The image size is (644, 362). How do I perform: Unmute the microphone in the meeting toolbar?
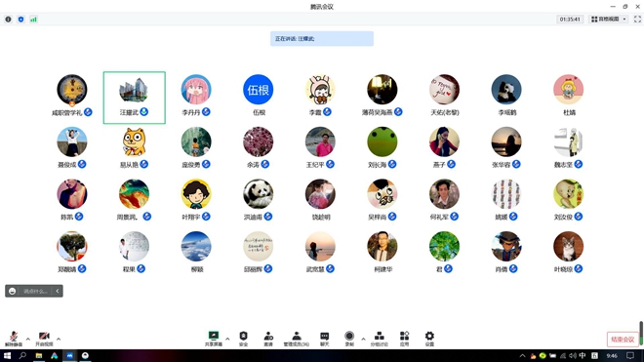[x=14, y=339]
